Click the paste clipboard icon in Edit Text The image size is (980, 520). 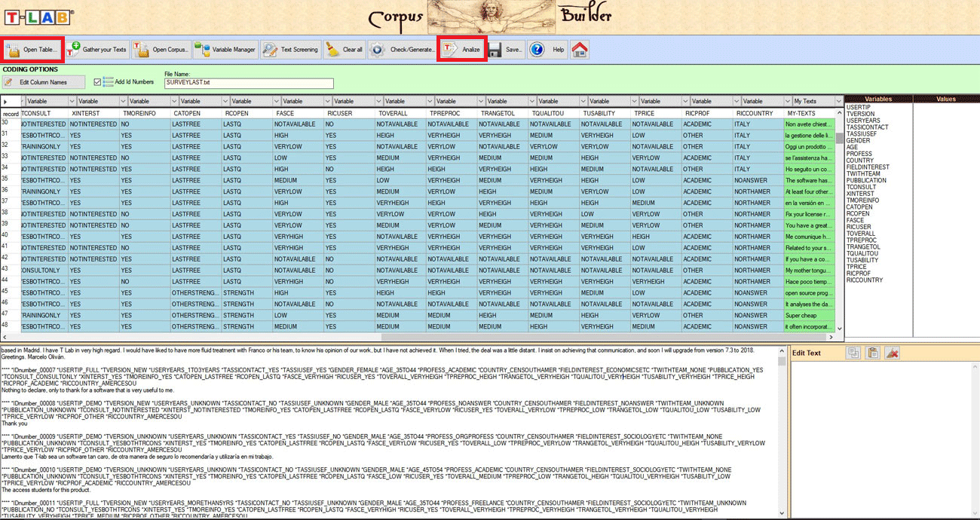873,353
